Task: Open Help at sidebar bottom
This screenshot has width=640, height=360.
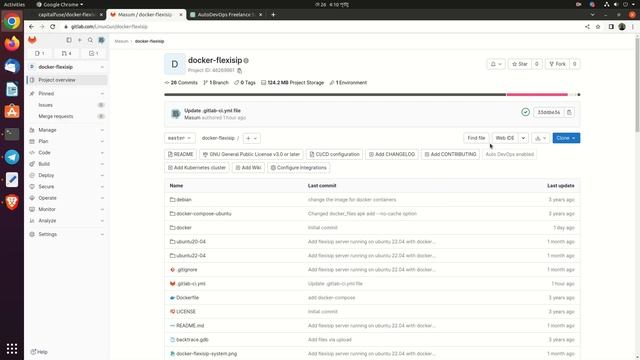Action: click(x=39, y=352)
